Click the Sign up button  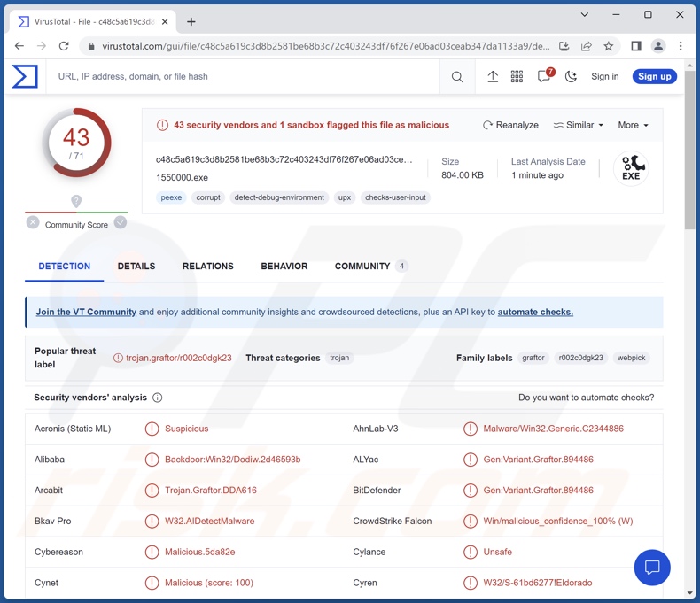(655, 77)
